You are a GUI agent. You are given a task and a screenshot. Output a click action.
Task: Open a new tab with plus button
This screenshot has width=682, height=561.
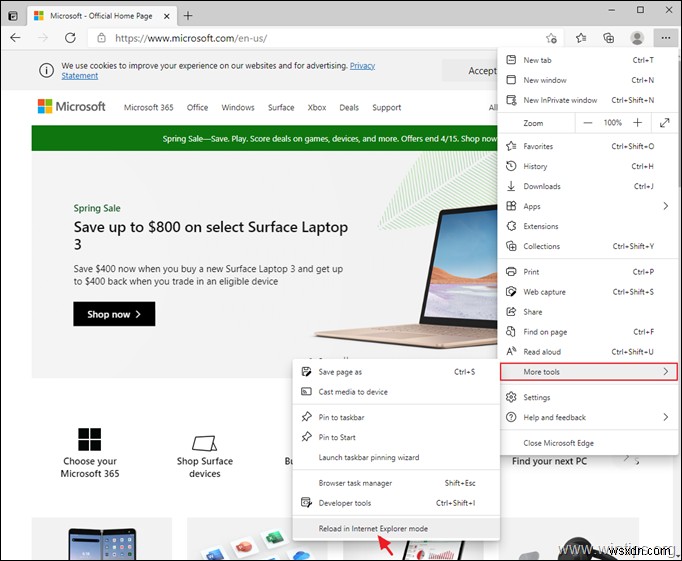[188, 16]
